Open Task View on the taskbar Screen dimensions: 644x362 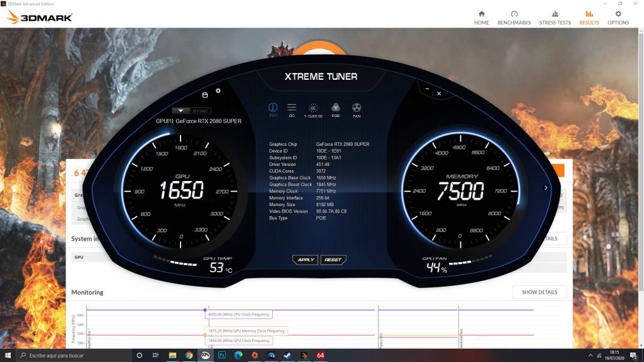(155, 356)
